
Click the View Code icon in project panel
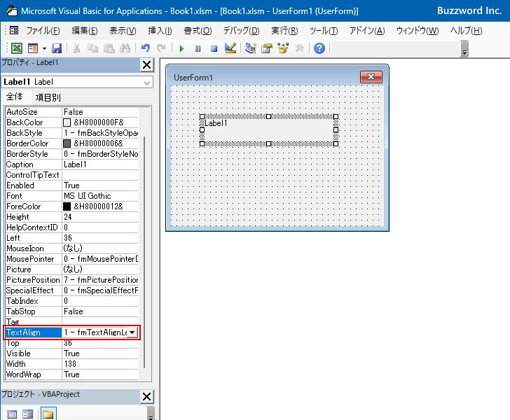coord(12,414)
